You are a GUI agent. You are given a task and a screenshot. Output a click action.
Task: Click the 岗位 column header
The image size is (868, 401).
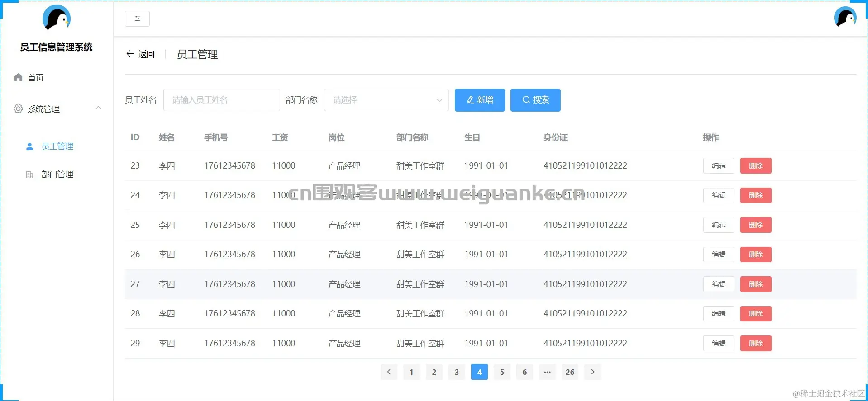[336, 137]
